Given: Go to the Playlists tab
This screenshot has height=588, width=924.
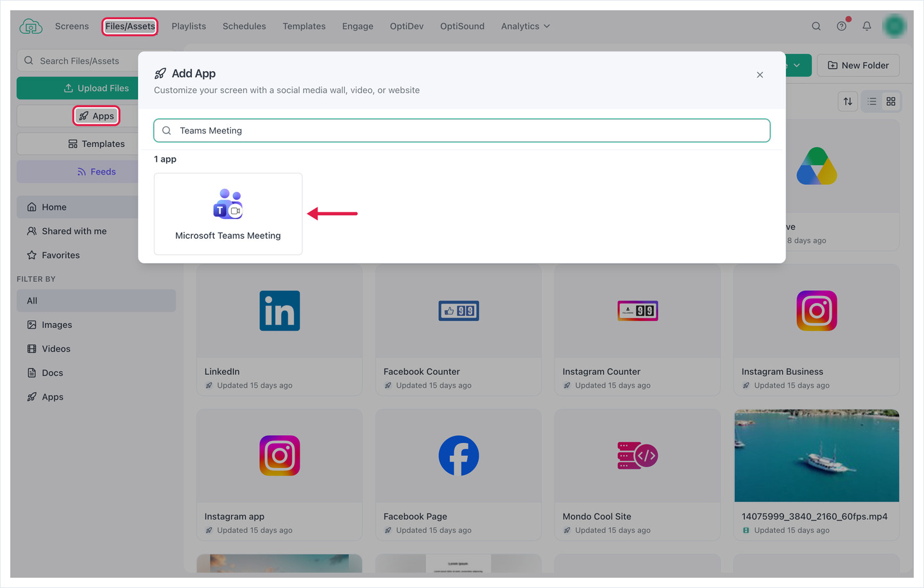Looking at the screenshot, I should (x=189, y=26).
